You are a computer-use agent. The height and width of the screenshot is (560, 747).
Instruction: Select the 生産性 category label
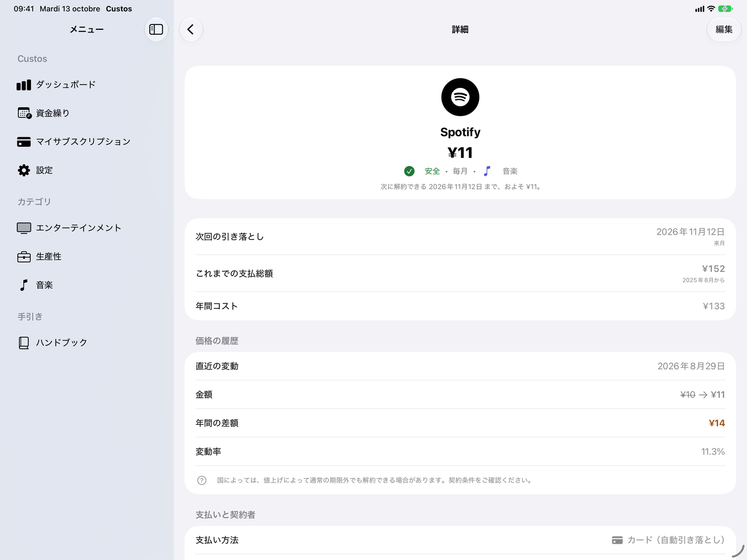click(49, 257)
